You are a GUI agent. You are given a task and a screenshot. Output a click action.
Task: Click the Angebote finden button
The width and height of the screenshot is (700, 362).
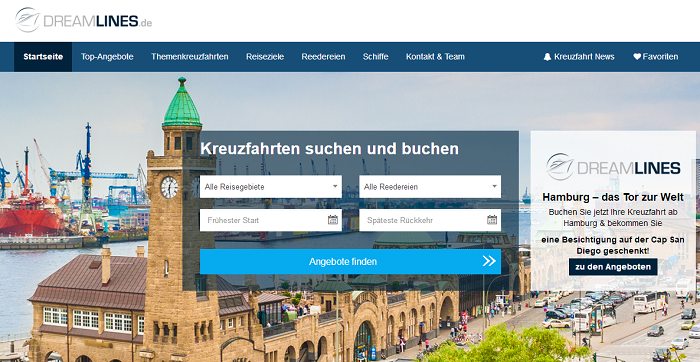pyautogui.click(x=350, y=262)
